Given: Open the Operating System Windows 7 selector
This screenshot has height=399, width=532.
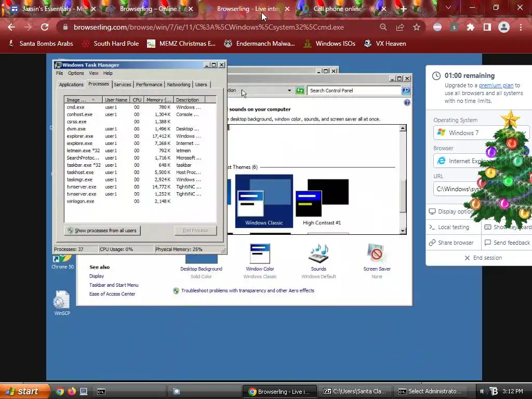Looking at the screenshot, I should pyautogui.click(x=481, y=132).
